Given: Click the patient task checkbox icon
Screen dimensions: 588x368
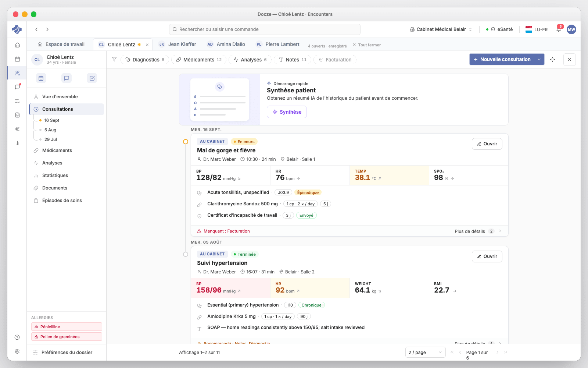Looking at the screenshot, I should click(x=92, y=78).
